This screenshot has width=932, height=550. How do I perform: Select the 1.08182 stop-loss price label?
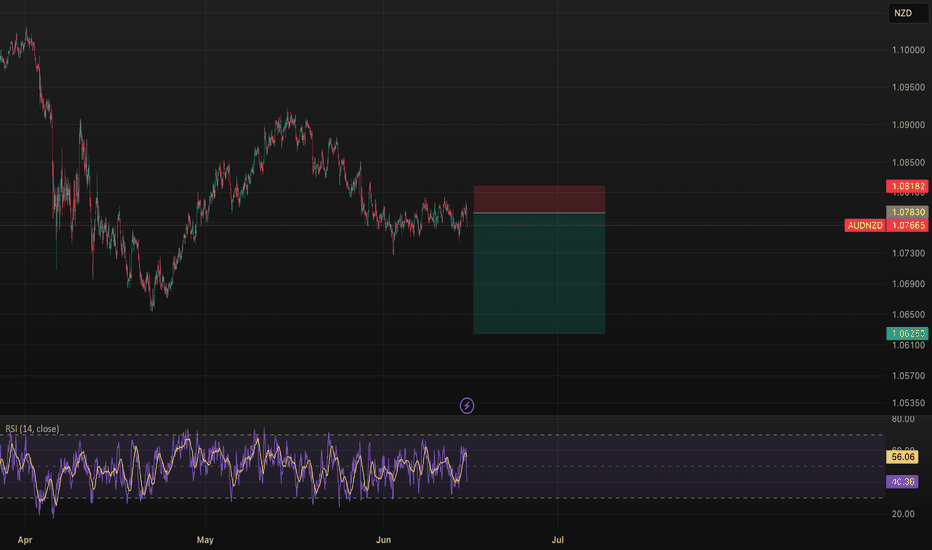[907, 186]
